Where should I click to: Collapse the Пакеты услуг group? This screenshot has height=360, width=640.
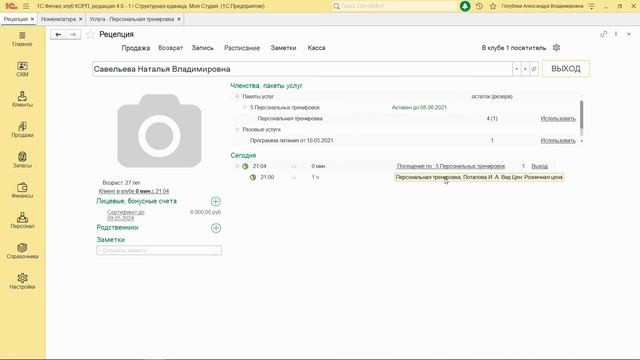237,96
